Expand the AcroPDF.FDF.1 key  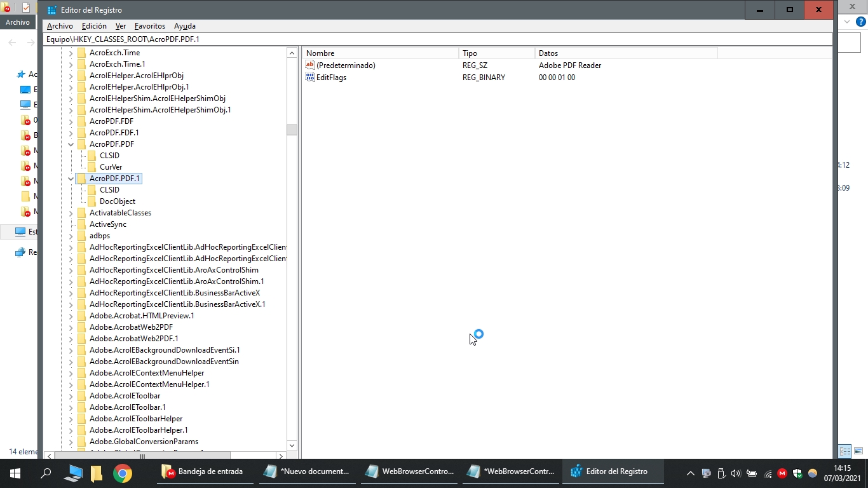(x=71, y=133)
